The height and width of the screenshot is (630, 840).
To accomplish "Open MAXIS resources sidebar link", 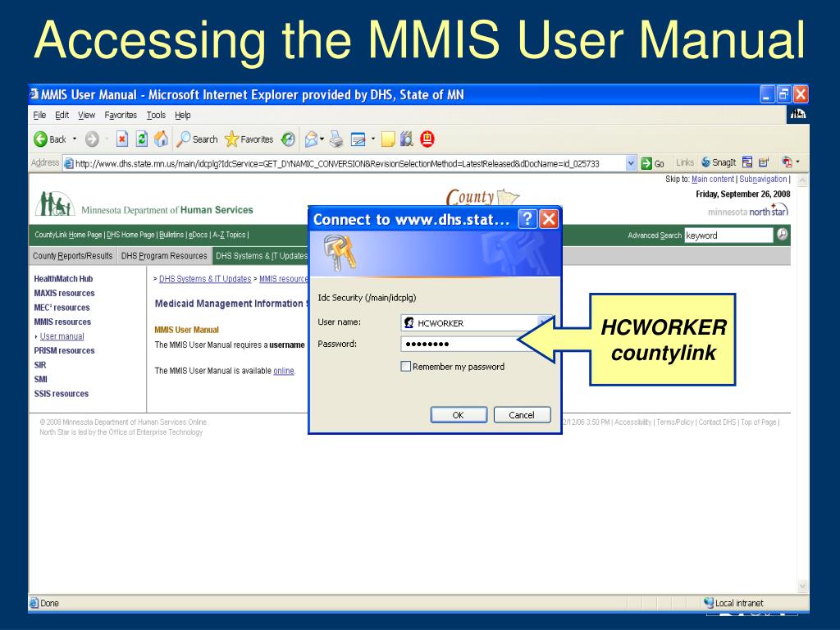I will coord(64,293).
